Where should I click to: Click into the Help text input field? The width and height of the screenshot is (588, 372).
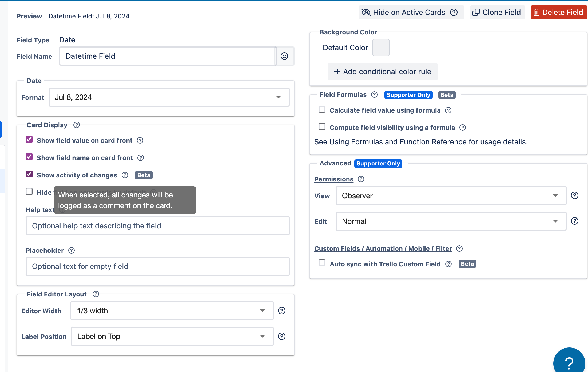coord(157,226)
